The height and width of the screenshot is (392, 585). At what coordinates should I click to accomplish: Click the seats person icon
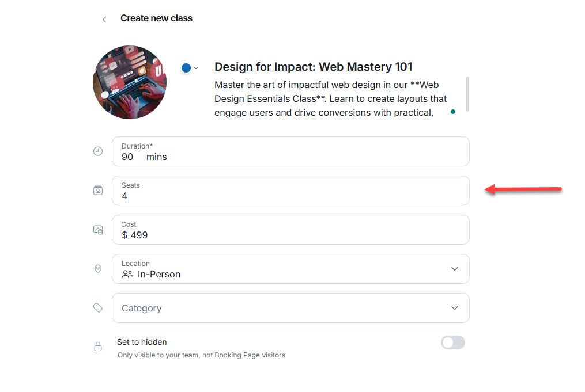(98, 191)
